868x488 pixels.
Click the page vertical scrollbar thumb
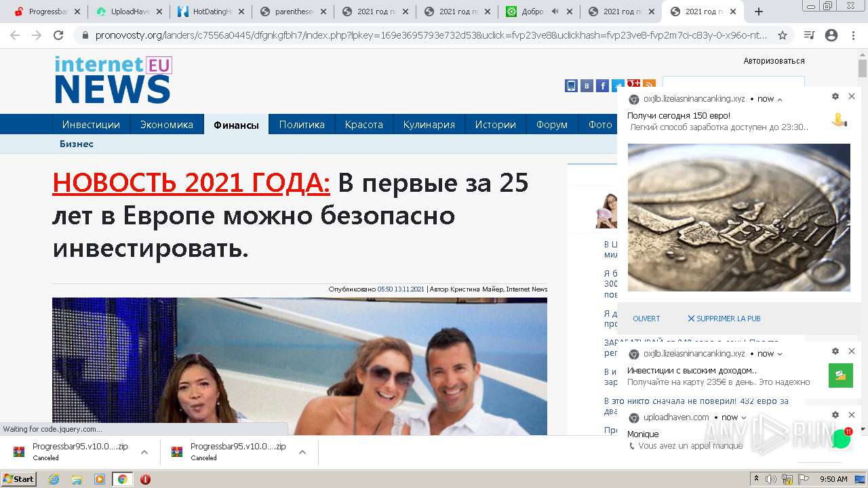[862, 68]
